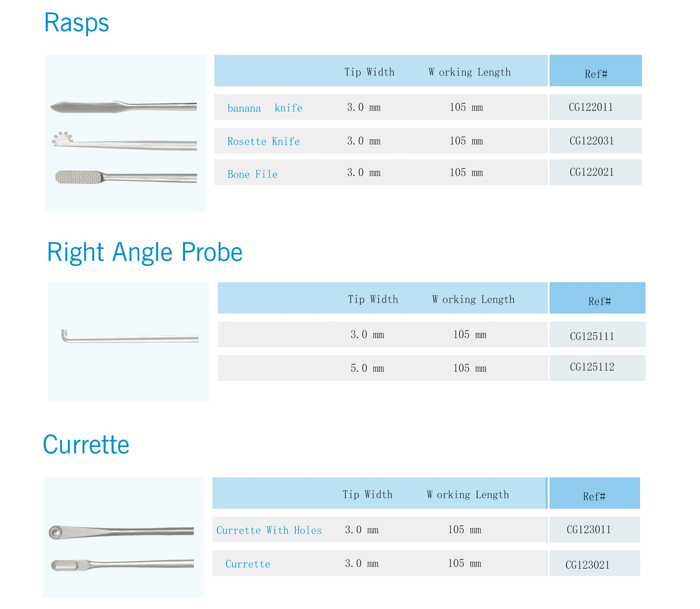The image size is (700, 609).
Task: Select reference number CG123021
Action: point(588,565)
